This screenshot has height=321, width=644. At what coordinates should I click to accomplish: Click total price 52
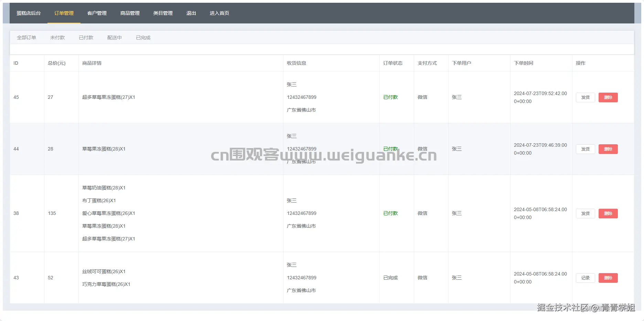point(51,278)
